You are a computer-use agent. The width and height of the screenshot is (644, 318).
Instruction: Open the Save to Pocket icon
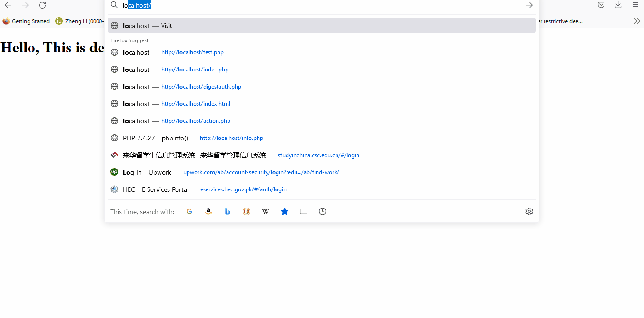tap(601, 5)
